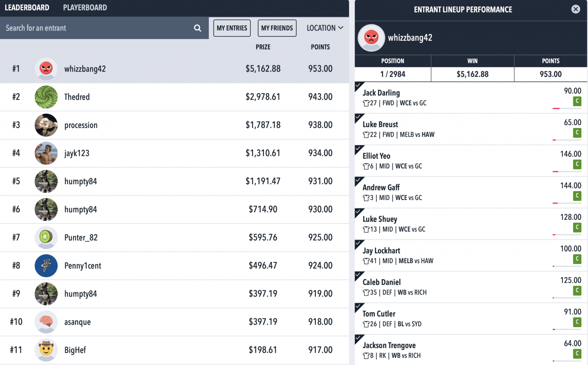Toggle the checkmark on Elliot Yeo's row
Viewport: 588px width, 365px height.
click(x=359, y=149)
